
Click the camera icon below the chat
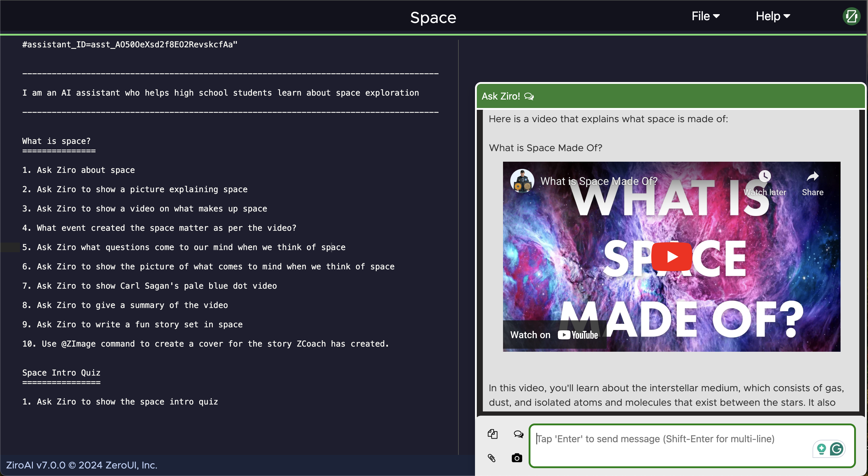point(517,458)
